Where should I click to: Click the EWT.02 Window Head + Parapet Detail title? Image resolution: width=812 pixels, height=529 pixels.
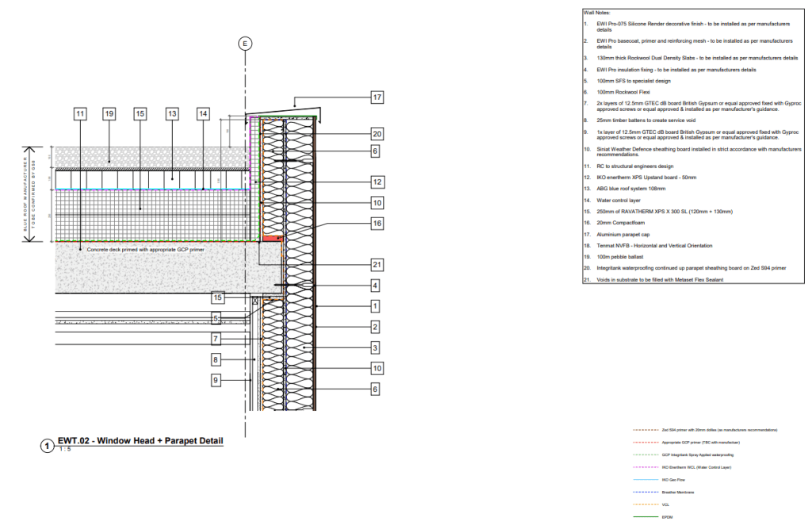[x=140, y=441]
